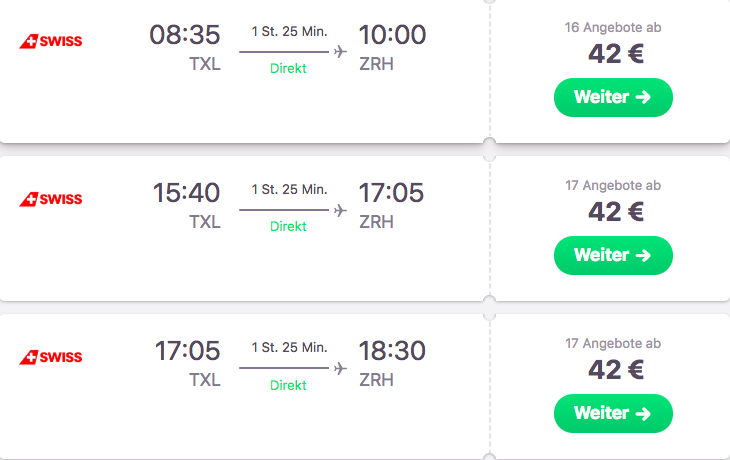Click the Direkt label on the 08:35 flight
This screenshot has width=730, height=460.
(288, 68)
